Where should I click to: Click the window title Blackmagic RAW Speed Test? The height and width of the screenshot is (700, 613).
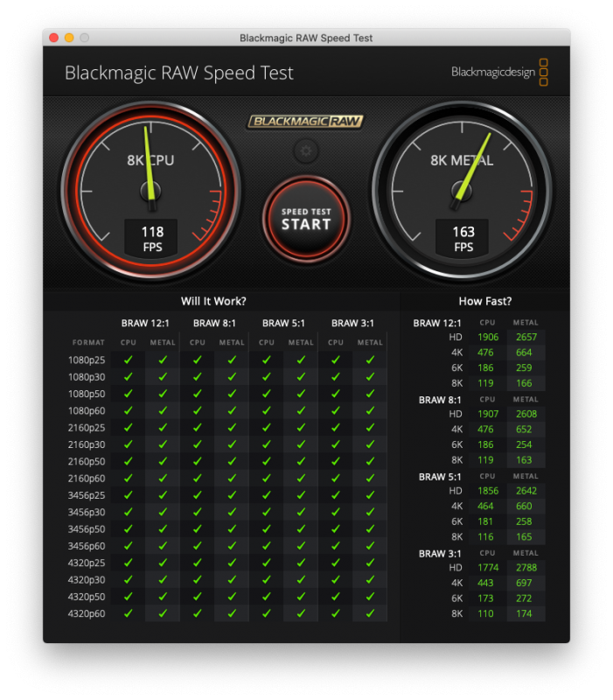306,38
